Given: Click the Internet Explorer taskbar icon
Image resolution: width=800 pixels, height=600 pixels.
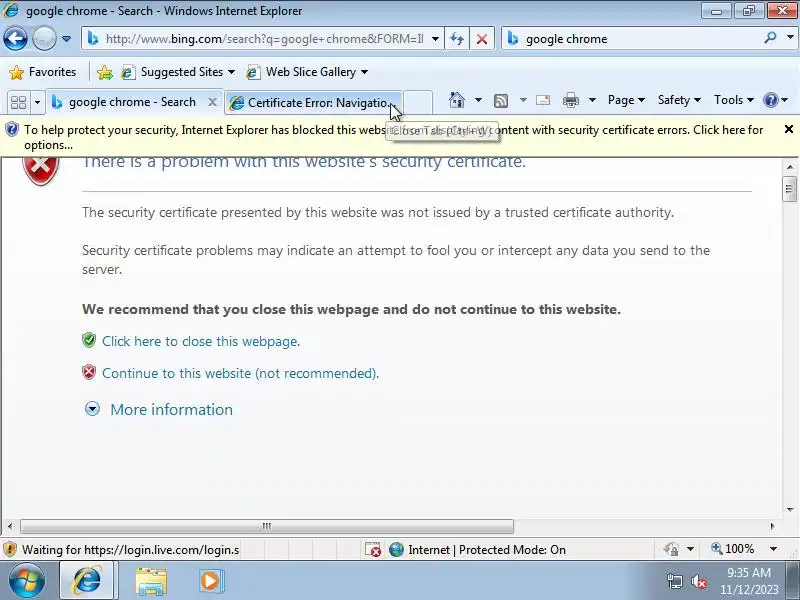Looking at the screenshot, I should click(87, 580).
